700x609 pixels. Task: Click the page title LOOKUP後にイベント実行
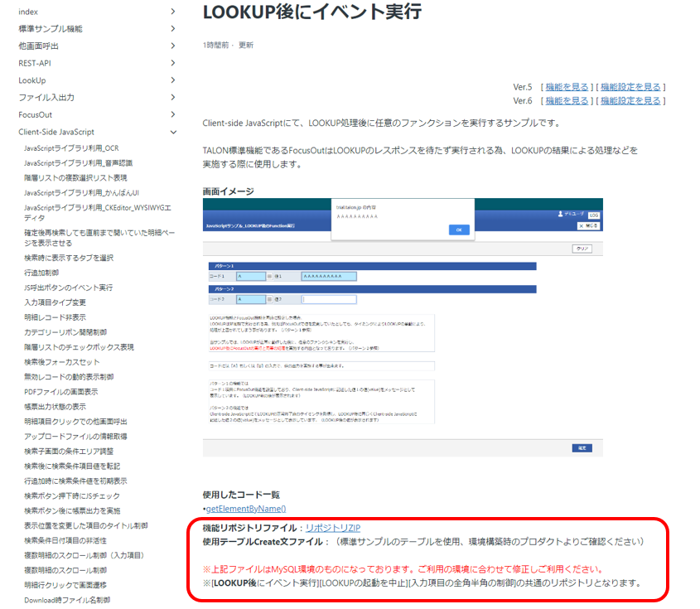click(x=311, y=12)
